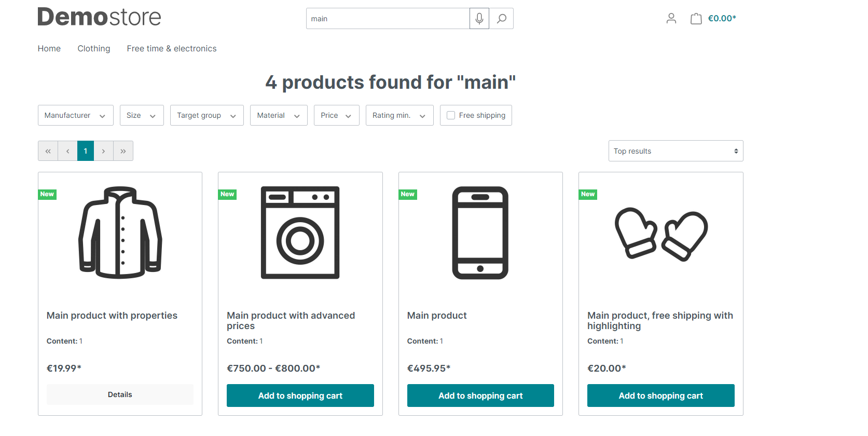
Task: Go to next page arrow
Action: point(103,151)
